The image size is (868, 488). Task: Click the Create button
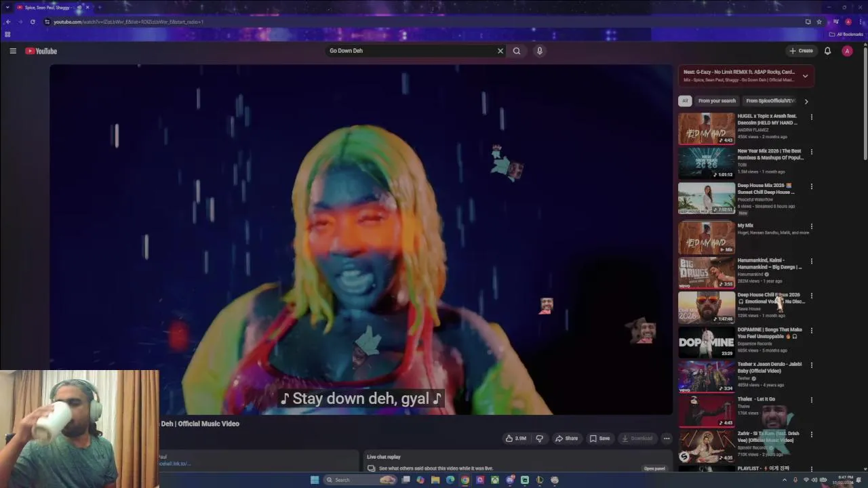(x=801, y=51)
